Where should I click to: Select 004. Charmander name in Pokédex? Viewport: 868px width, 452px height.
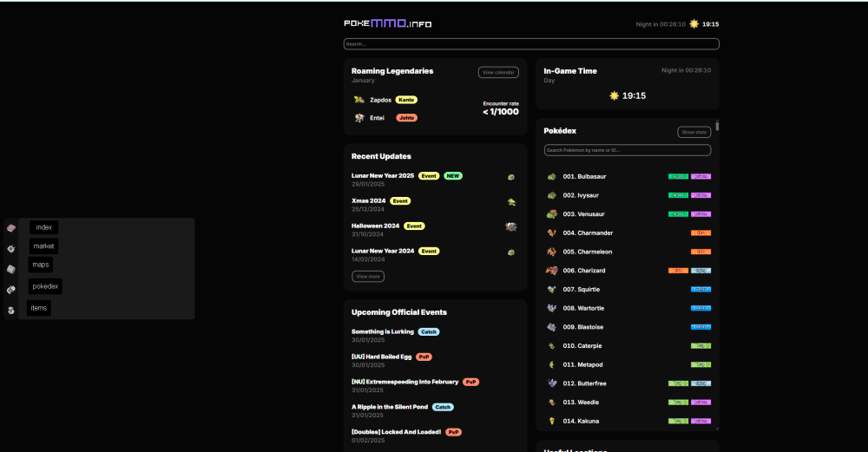[588, 233]
